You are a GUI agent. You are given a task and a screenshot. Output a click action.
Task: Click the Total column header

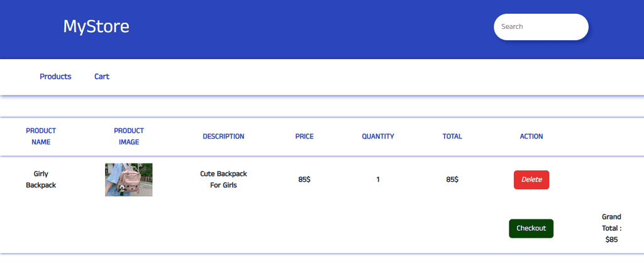coord(452,136)
